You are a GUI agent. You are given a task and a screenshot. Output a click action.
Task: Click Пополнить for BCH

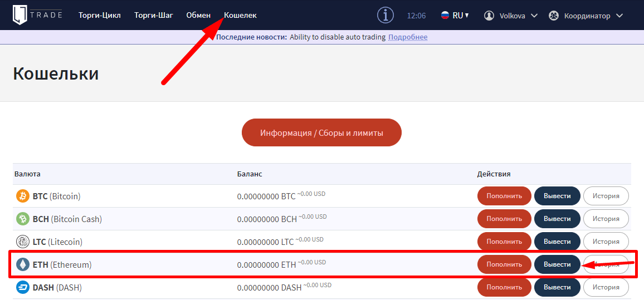(504, 219)
